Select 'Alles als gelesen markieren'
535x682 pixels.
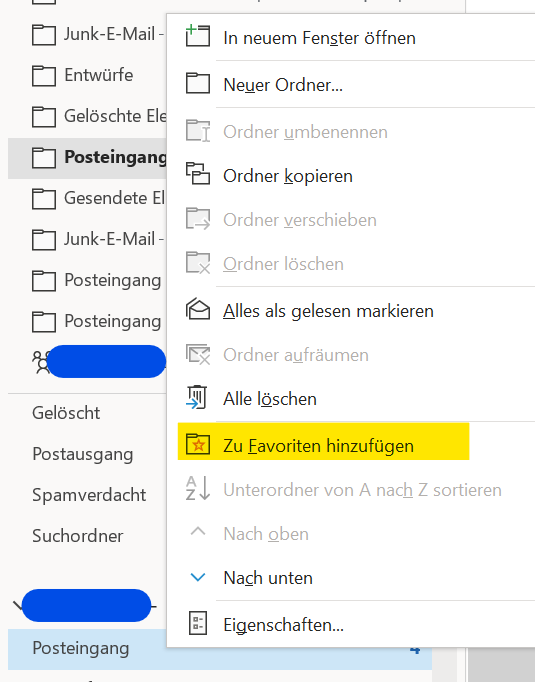click(328, 311)
